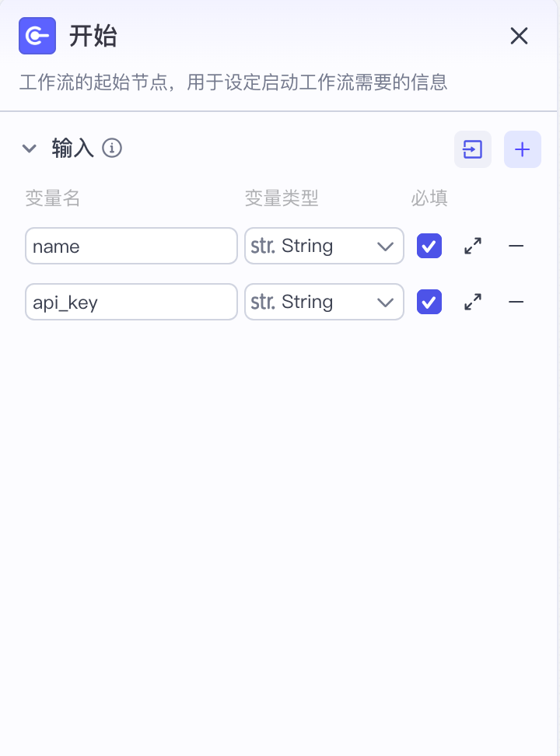
Task: Close the 开始 node panel
Action: (x=519, y=36)
